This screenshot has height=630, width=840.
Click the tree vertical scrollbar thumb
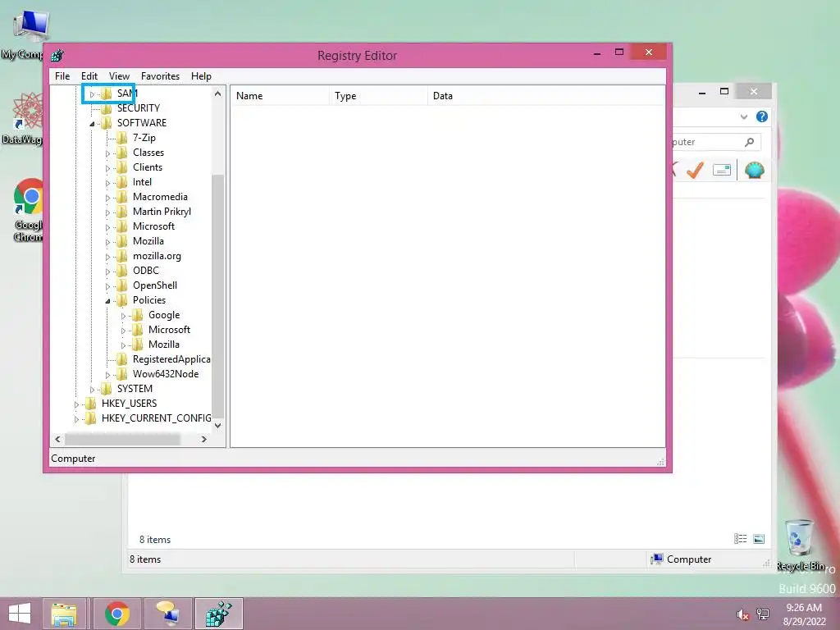point(217,295)
